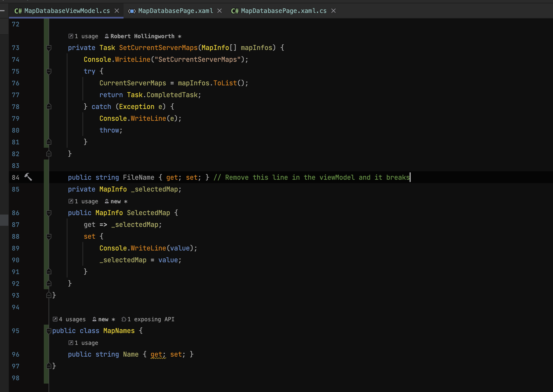Viewport: 553px width, 392px height.
Task: Click line number 73 in the gutter
Action: click(x=15, y=48)
